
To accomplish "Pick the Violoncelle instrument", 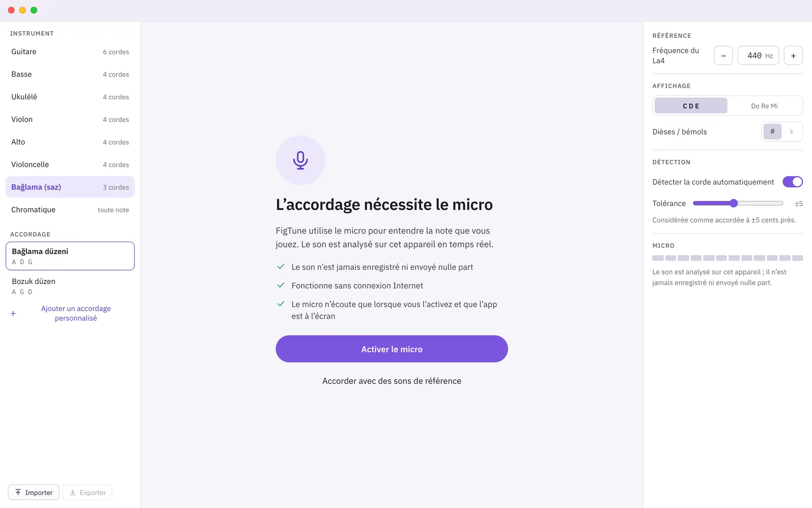I will (x=70, y=164).
